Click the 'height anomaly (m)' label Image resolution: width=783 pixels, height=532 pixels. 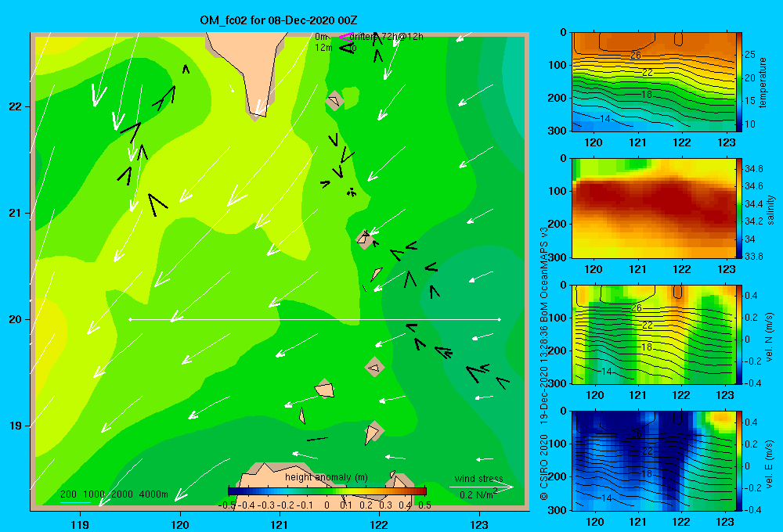(x=327, y=477)
